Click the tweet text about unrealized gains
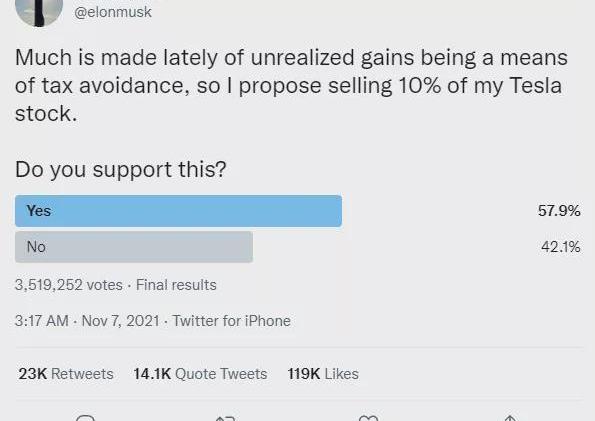Screen dimensions: 595x421 pos(291,85)
